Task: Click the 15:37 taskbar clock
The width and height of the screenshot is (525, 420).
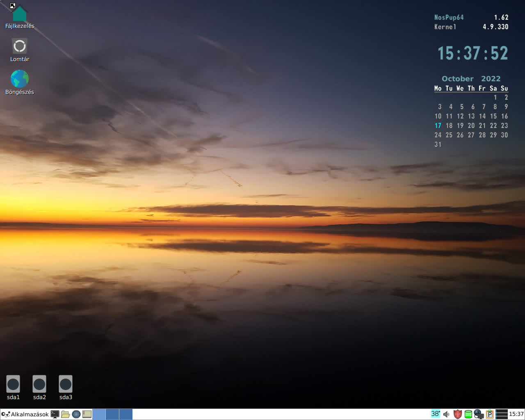Action: pyautogui.click(x=516, y=414)
